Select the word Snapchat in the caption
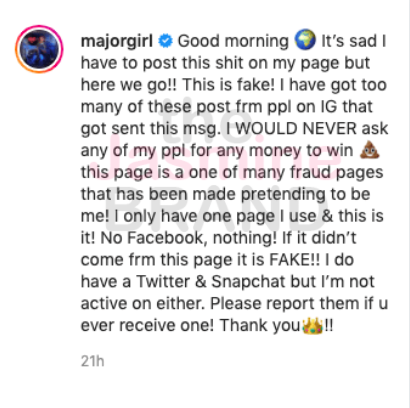 click(249, 282)
